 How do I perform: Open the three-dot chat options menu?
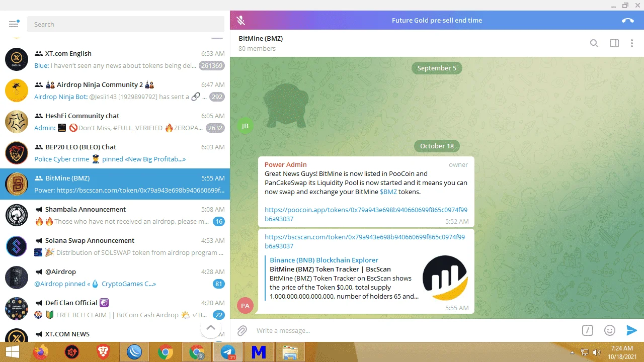point(632,43)
